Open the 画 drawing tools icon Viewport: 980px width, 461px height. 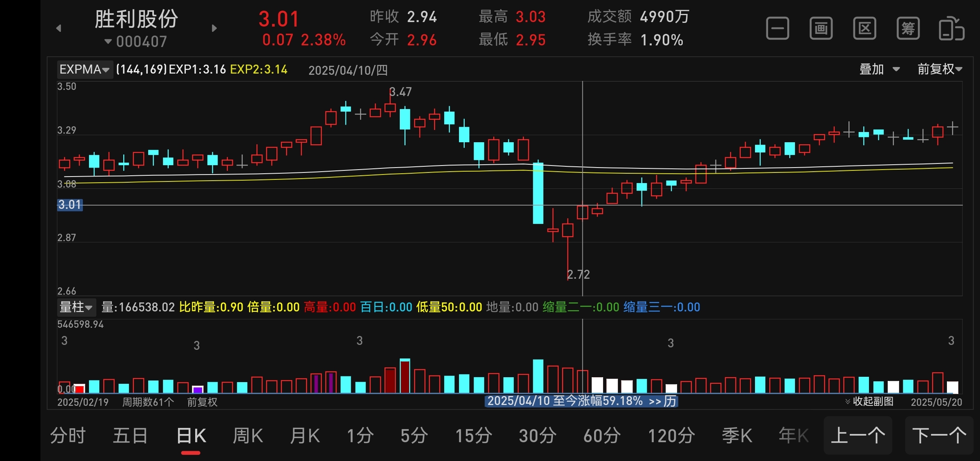point(821,29)
